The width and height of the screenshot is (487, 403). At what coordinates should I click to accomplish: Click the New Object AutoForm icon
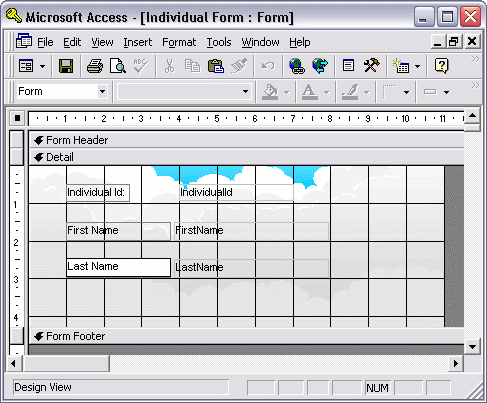400,66
